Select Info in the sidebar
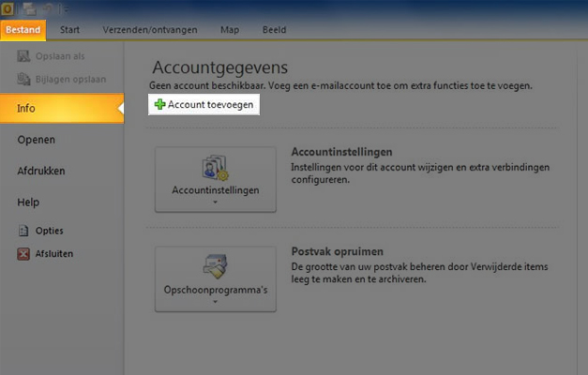Viewport: 588px width, 375px height. click(62, 109)
